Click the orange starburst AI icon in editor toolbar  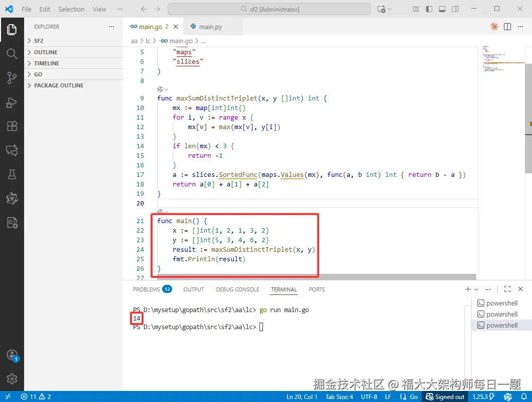point(494,27)
